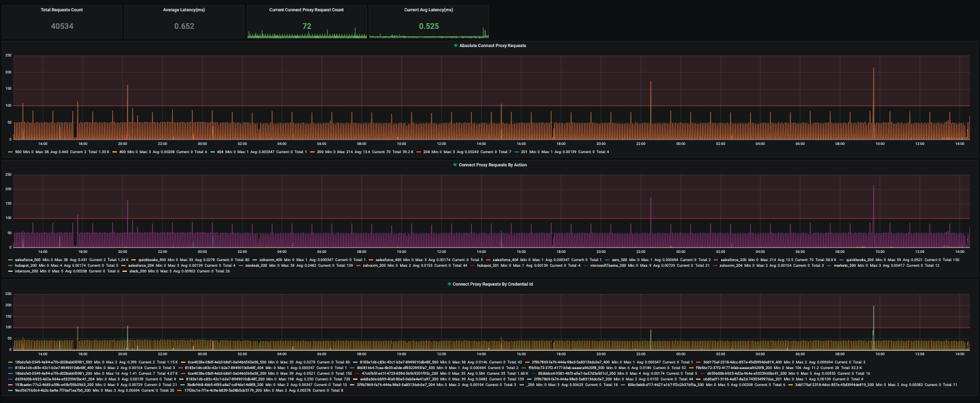This screenshot has width=980, height=403.
Task: Open Absolute Connect Proxy Requests panel menu
Action: pos(493,46)
